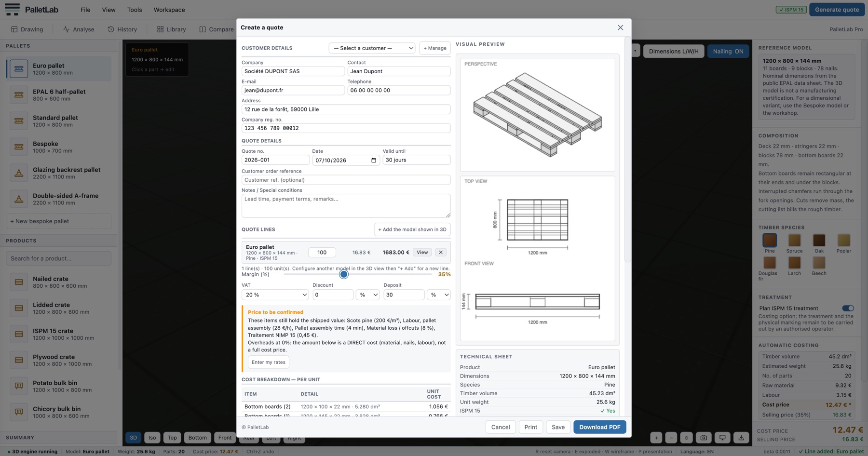Open the Select a customer dropdown

coord(372,48)
